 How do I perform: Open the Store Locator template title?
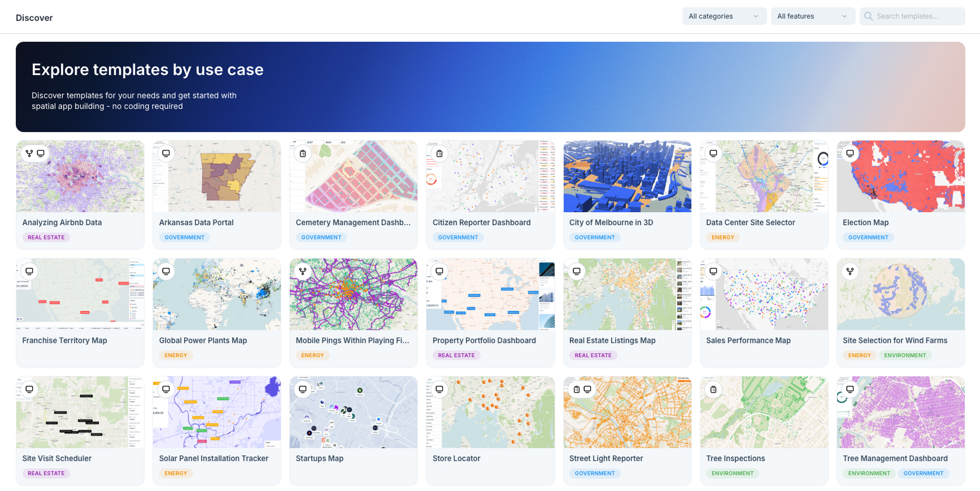click(x=456, y=458)
